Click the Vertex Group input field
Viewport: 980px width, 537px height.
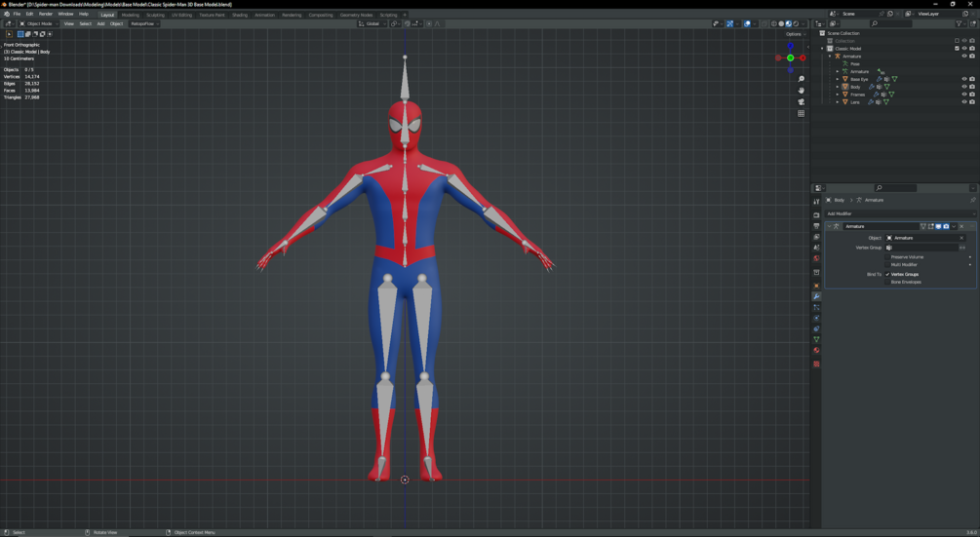(921, 248)
